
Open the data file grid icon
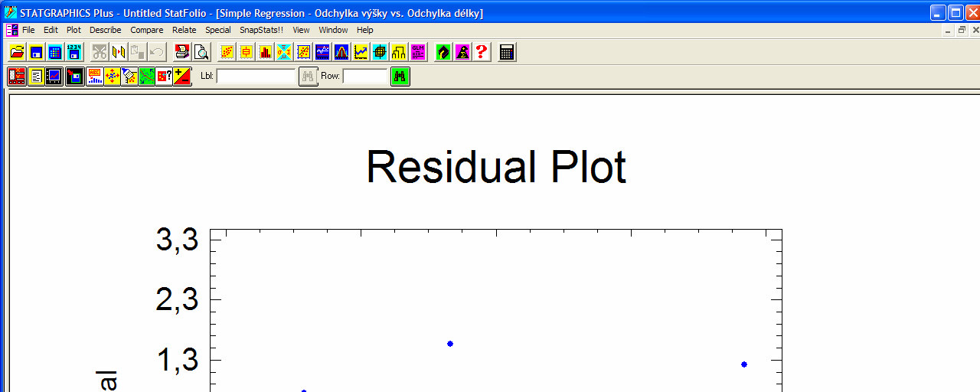tap(55, 52)
